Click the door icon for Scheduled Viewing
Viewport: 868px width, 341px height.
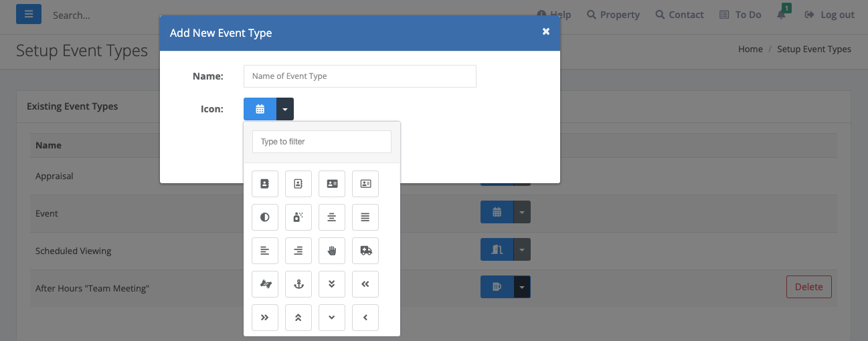(497, 249)
